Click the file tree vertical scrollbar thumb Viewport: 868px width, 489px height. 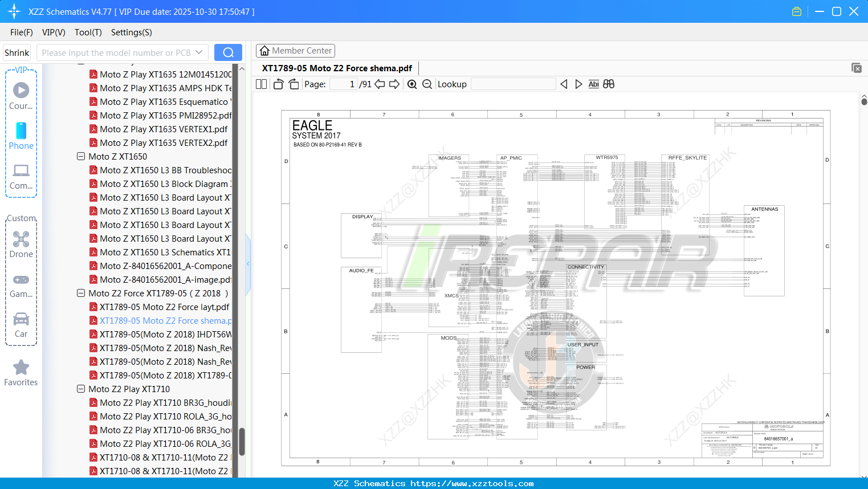tap(242, 442)
